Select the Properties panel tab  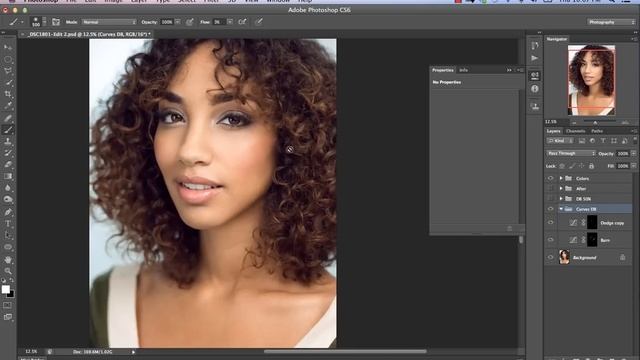tap(443, 70)
